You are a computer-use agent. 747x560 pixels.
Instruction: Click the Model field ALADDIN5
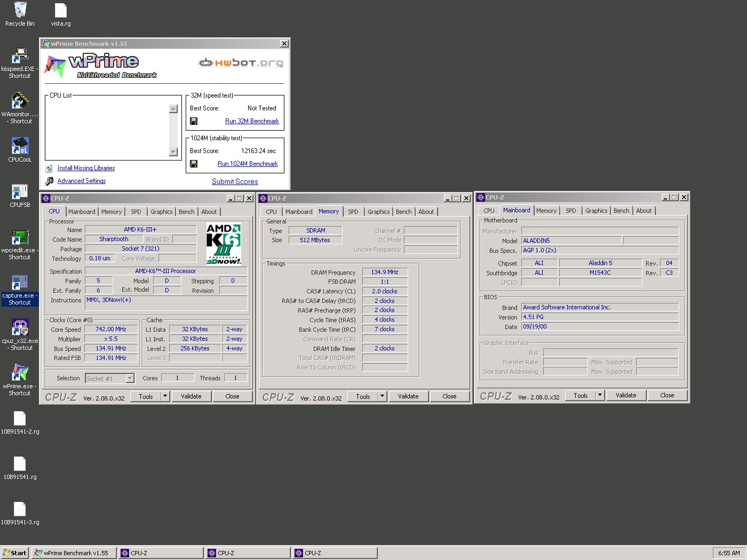(x=571, y=241)
